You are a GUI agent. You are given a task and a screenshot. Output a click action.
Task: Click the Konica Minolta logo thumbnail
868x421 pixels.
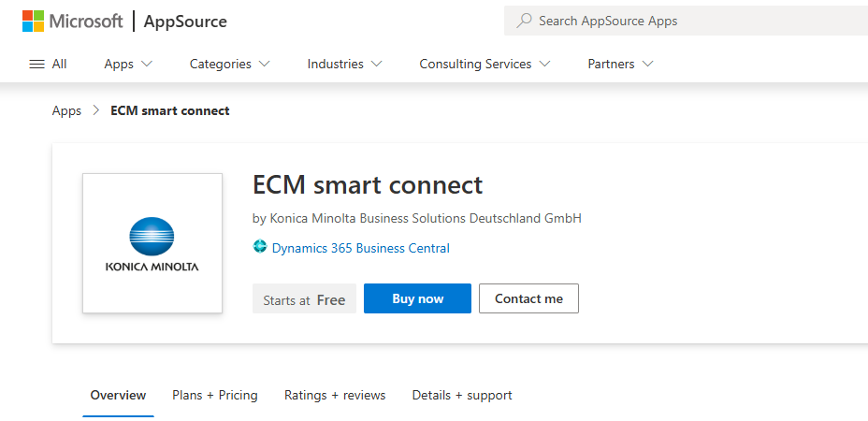coord(152,243)
